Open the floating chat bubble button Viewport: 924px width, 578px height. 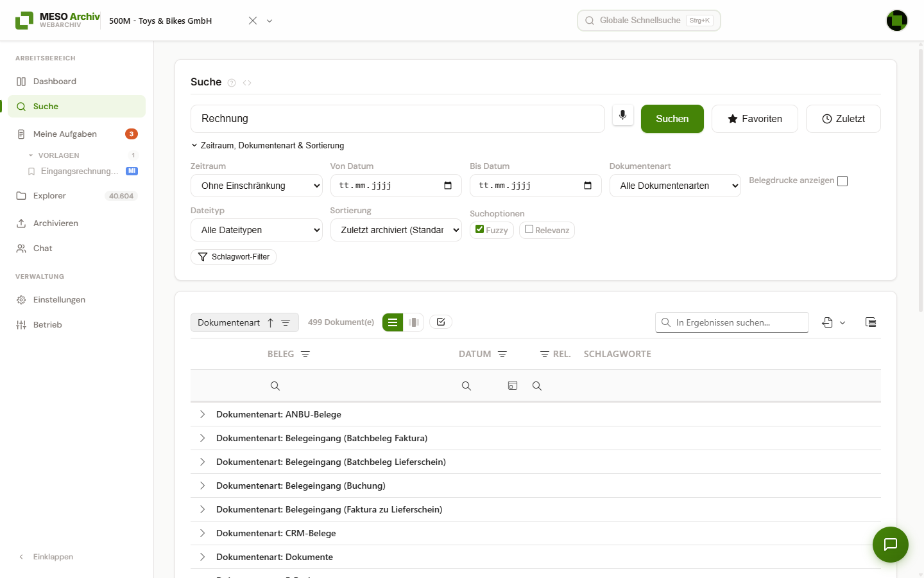click(891, 545)
